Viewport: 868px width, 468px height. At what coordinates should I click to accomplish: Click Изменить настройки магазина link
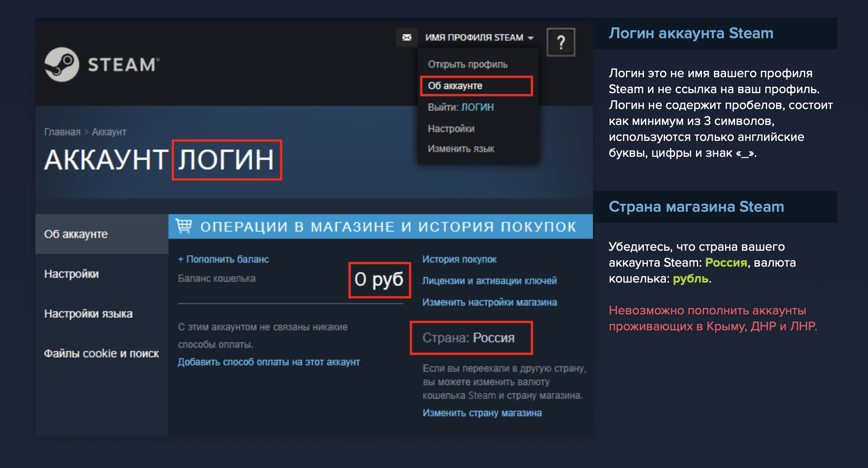pos(489,302)
